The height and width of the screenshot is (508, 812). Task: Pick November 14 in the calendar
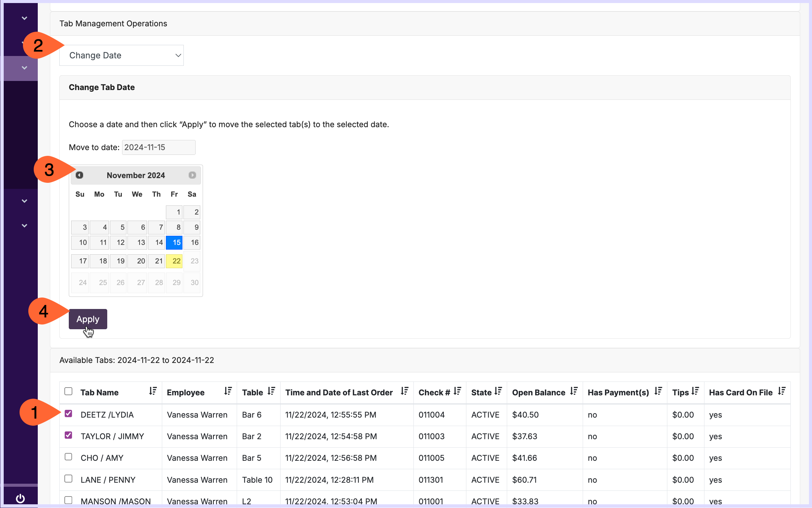156,243
